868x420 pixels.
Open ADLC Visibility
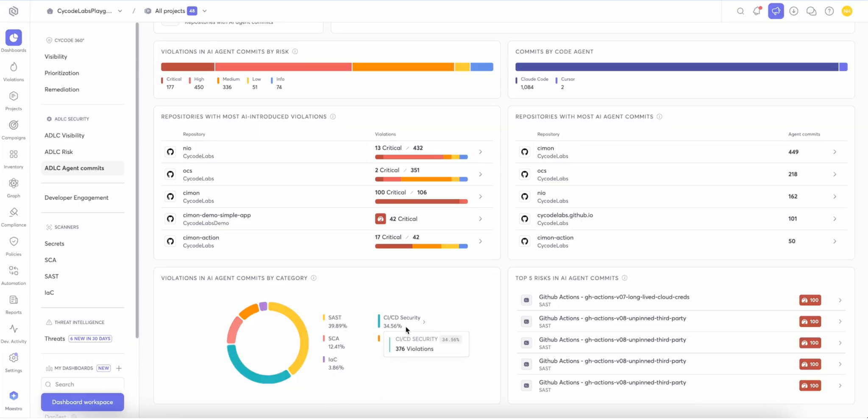pos(64,135)
